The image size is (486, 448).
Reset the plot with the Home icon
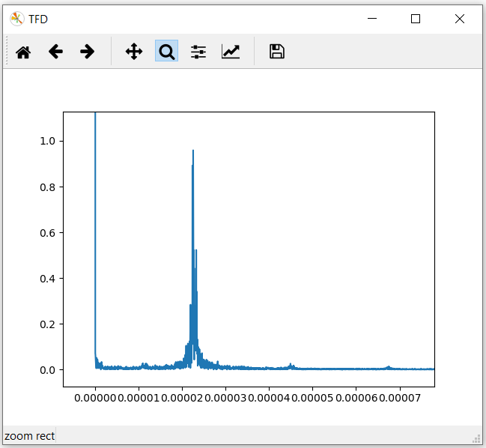(23, 52)
